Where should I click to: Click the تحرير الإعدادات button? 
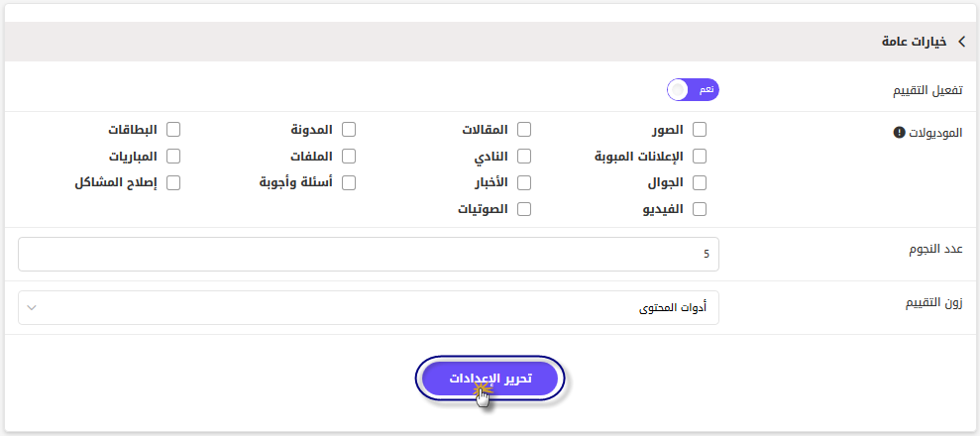pos(490,379)
